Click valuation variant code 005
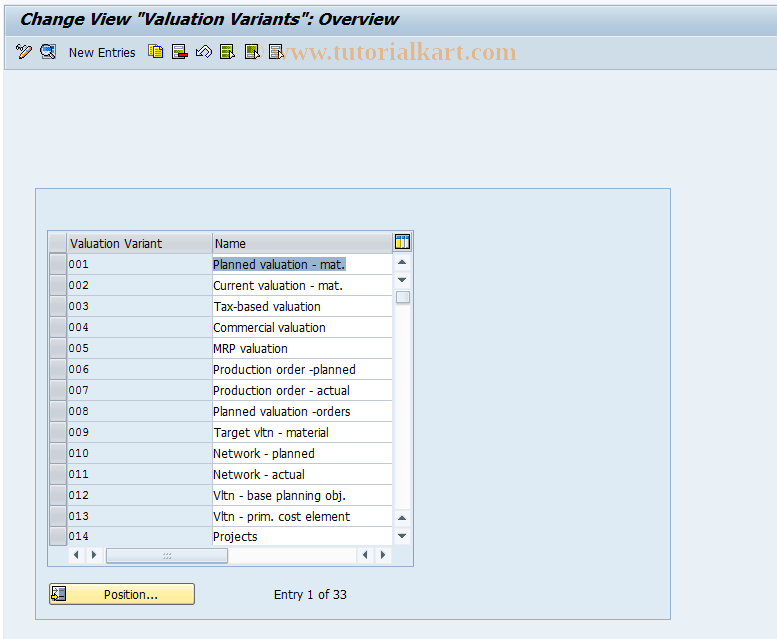 pos(79,348)
